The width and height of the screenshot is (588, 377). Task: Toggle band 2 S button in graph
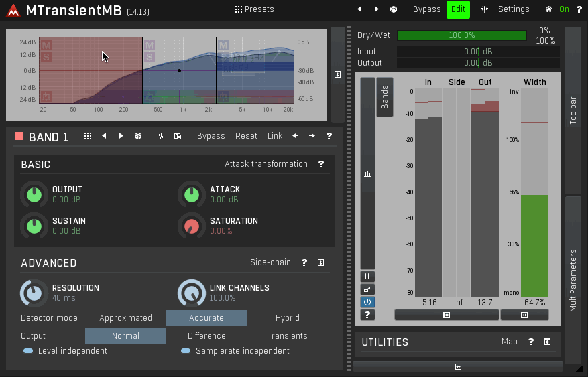point(150,58)
